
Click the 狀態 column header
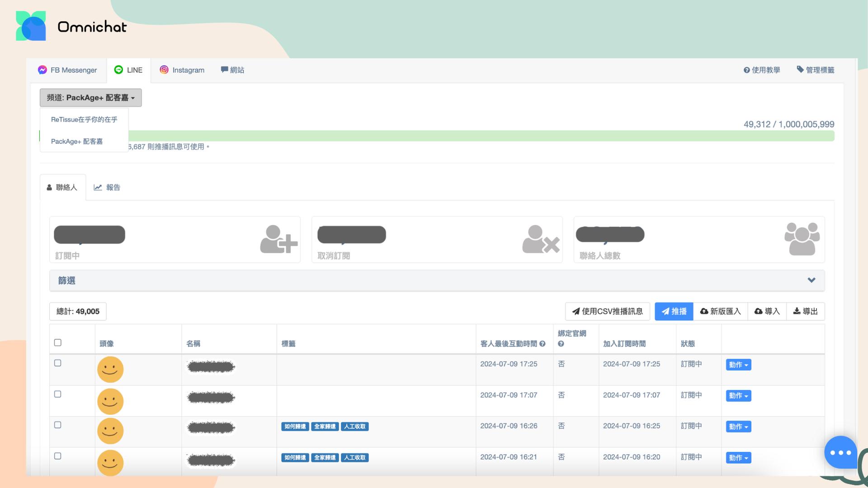coord(688,344)
